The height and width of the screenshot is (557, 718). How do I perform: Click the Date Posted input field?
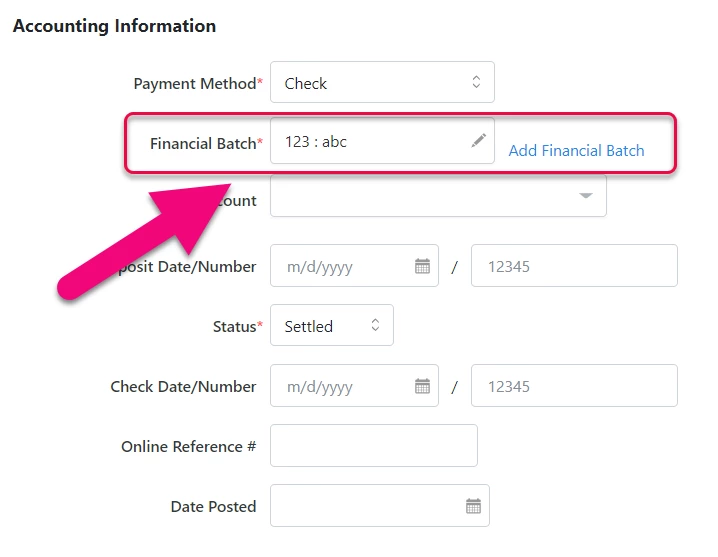(x=380, y=506)
